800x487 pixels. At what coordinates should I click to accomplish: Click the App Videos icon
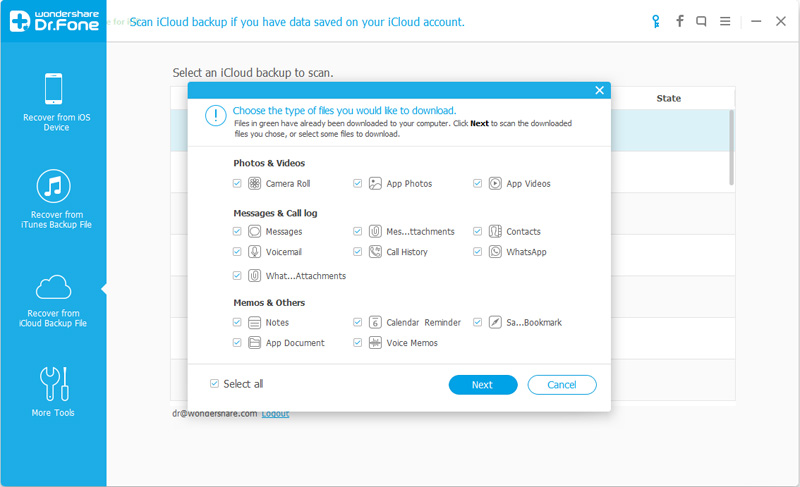point(495,184)
